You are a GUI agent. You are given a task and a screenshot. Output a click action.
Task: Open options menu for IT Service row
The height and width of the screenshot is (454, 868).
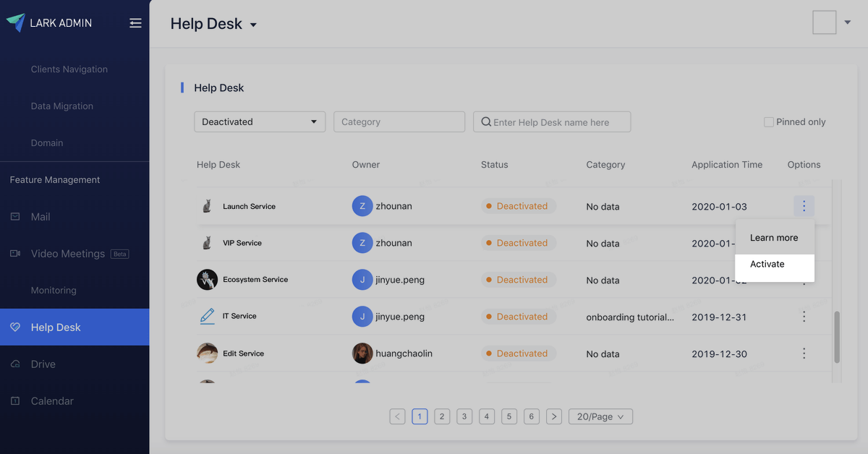(804, 317)
